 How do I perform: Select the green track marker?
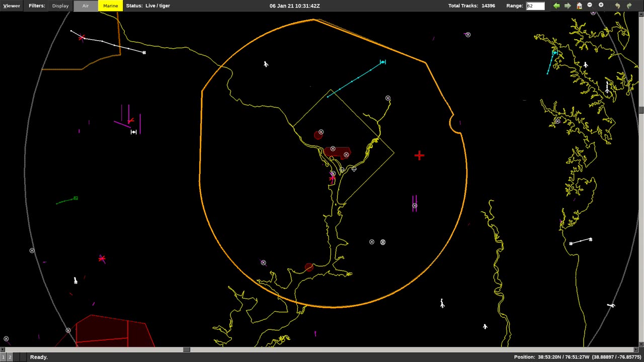click(75, 198)
